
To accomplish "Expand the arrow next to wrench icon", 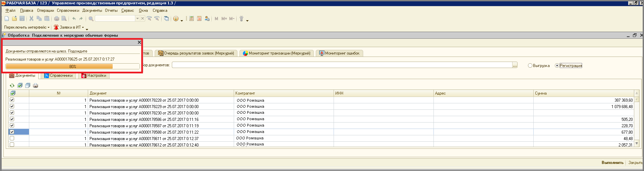I will 248,21.
